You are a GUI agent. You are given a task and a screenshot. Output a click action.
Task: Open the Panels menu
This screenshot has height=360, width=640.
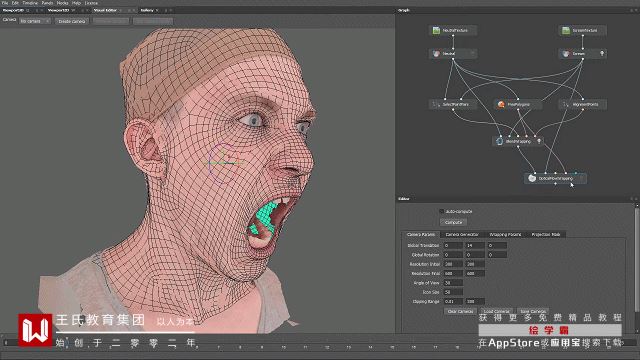[47, 3]
